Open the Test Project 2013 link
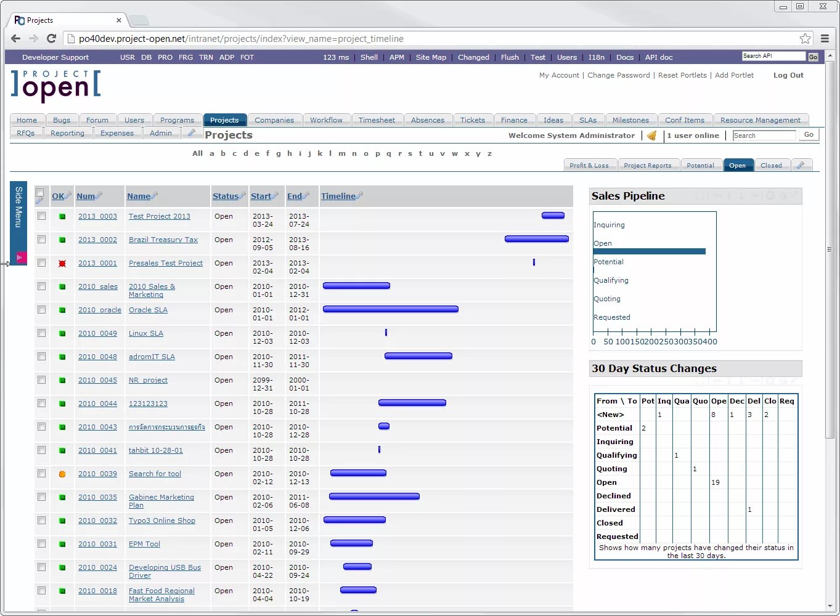The height and width of the screenshot is (616, 840). (x=160, y=216)
